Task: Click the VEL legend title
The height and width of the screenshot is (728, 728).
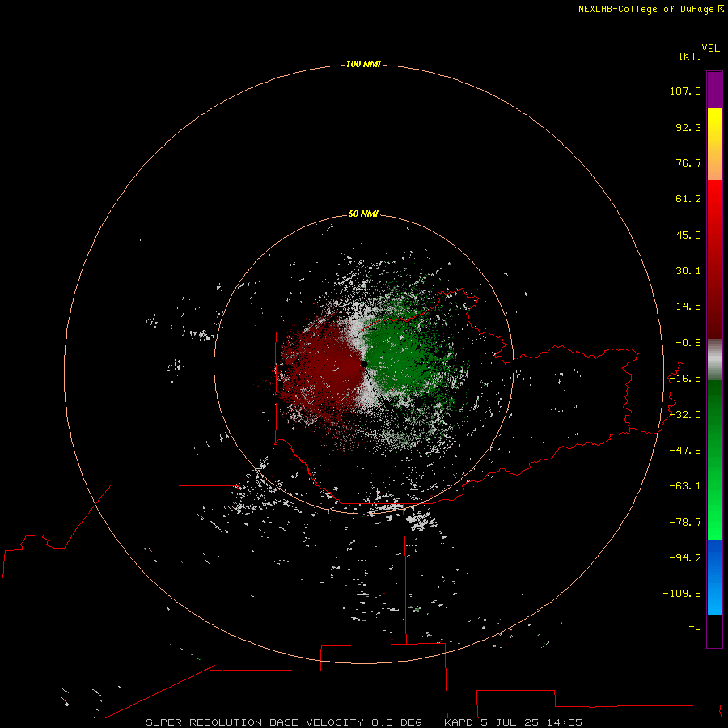Action: tap(710, 49)
